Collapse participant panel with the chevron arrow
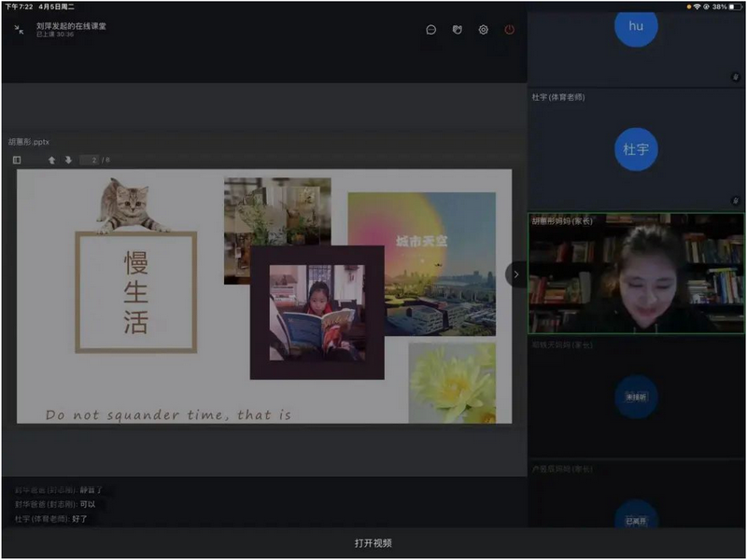The width and height of the screenshot is (747, 560). [x=515, y=274]
